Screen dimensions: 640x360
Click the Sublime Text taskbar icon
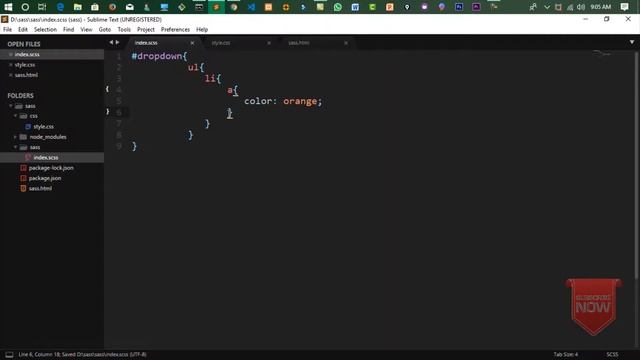pos(216,7)
